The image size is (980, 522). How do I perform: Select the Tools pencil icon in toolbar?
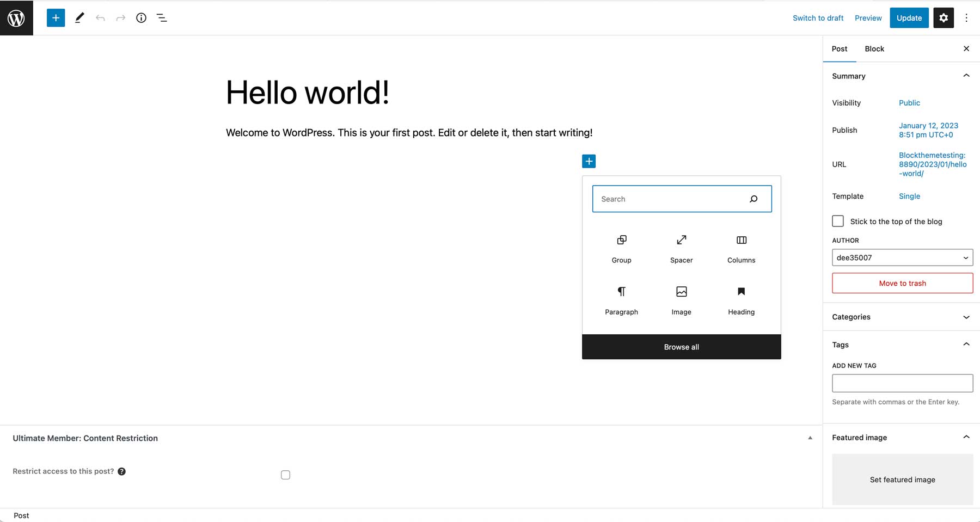79,17
